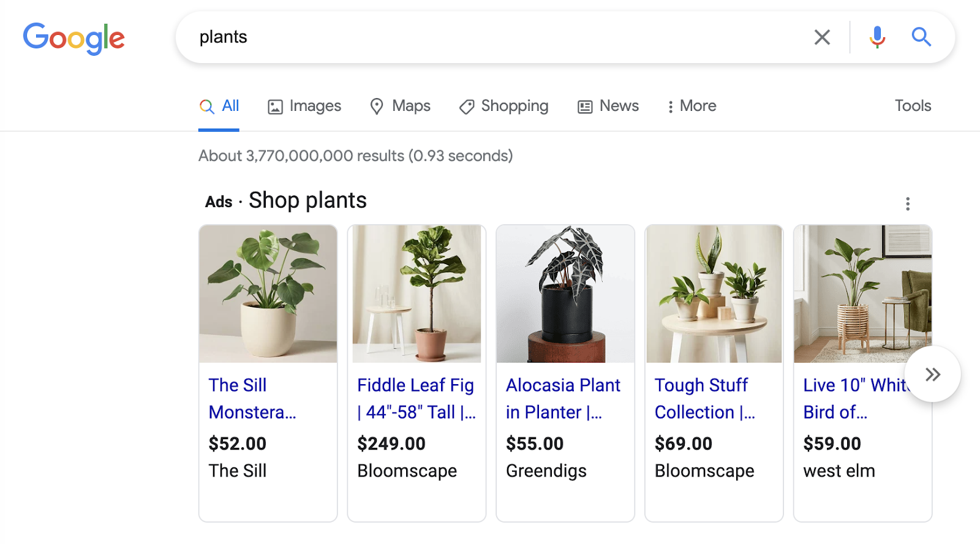Image resolution: width=980 pixels, height=544 pixels.
Task: Open Tough Stuff Collection product image
Action: coord(714,294)
